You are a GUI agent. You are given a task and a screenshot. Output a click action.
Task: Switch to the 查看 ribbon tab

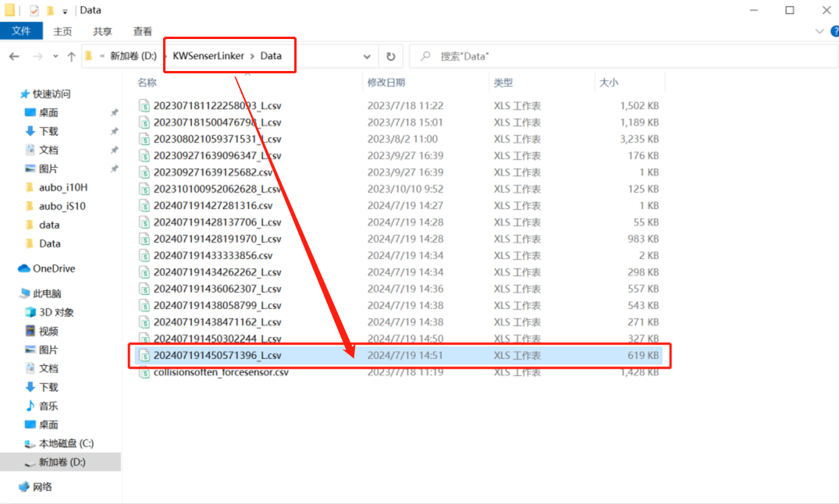click(143, 31)
